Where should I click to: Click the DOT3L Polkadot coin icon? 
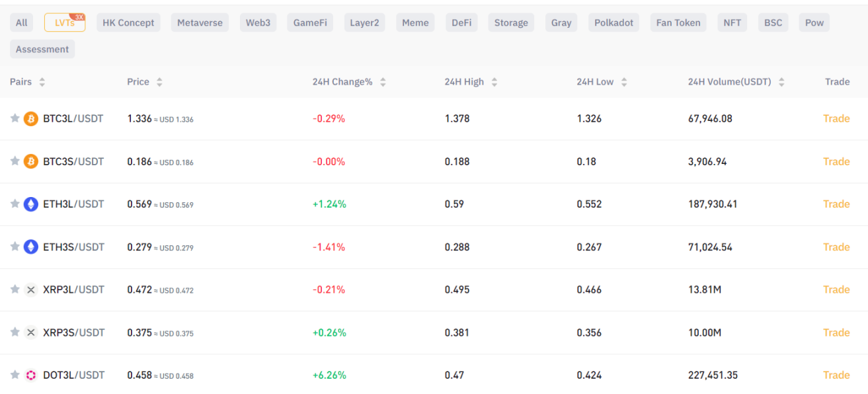(x=31, y=375)
